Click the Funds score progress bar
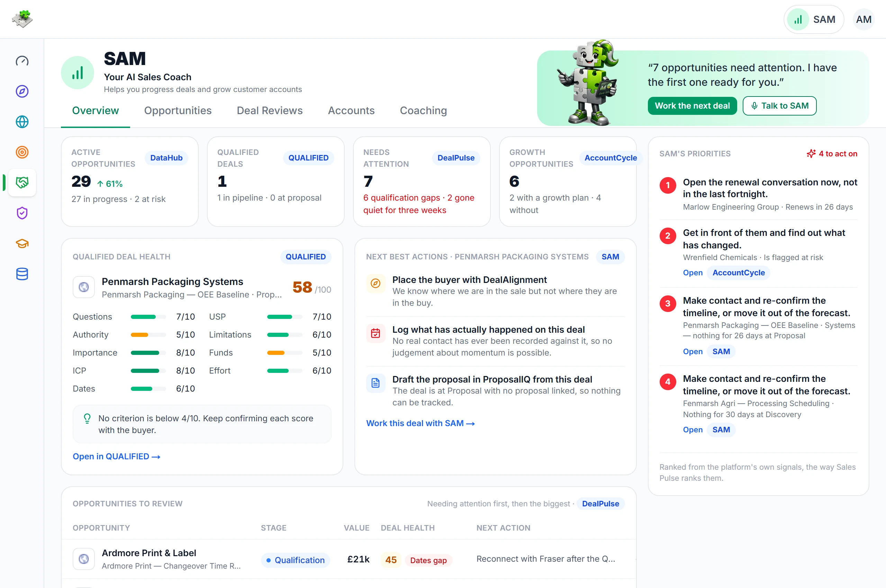Image resolution: width=886 pixels, height=588 pixels. tap(284, 352)
